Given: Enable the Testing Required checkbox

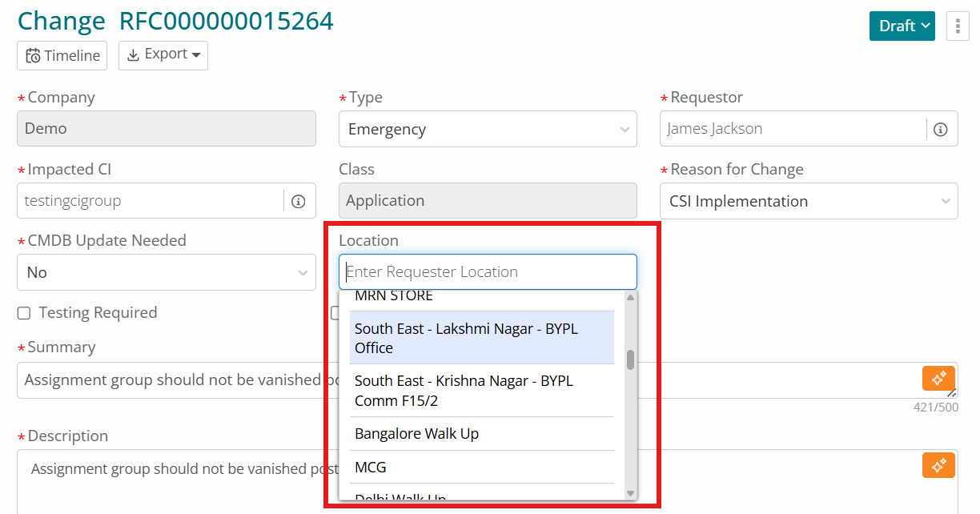Looking at the screenshot, I should (24, 313).
